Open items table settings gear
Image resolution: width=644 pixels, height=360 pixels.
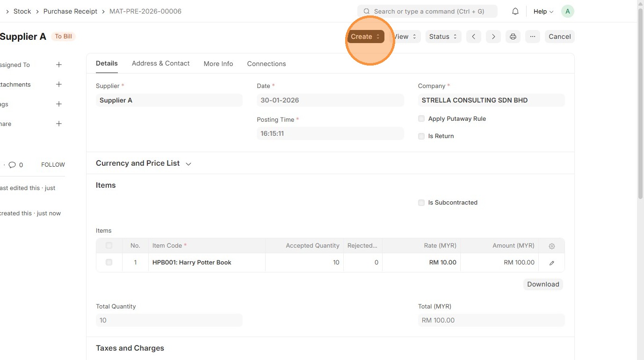click(552, 246)
